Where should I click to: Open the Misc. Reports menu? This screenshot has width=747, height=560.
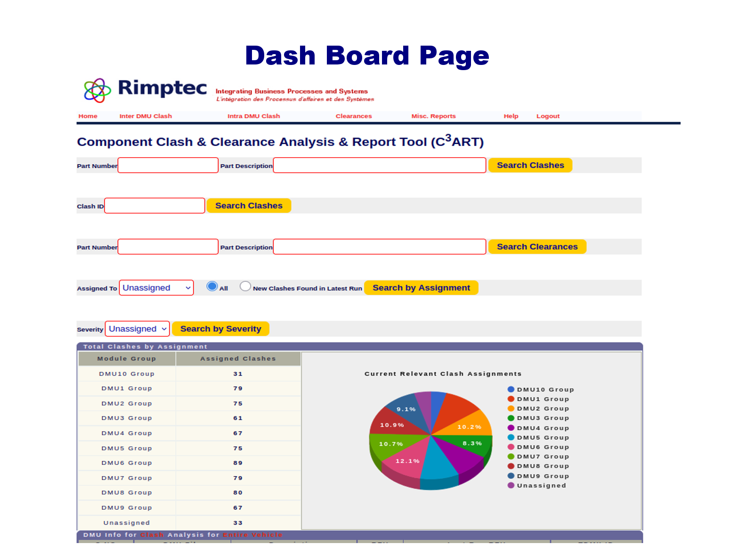click(433, 116)
